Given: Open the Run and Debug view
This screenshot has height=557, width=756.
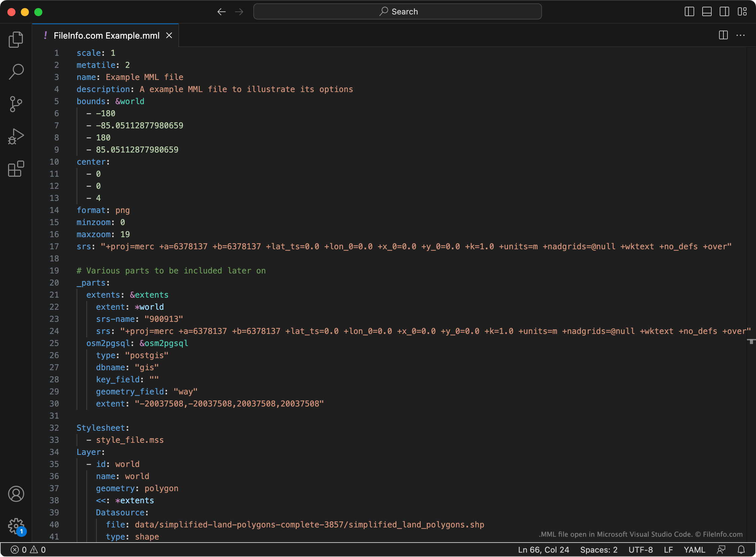Looking at the screenshot, I should click(16, 136).
